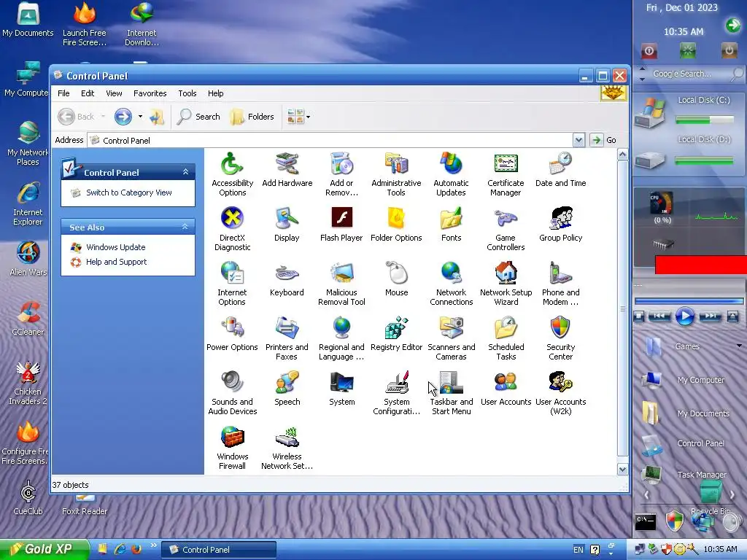Click the Local Disk (C:) usage bar
The height and width of the screenshot is (560, 747).
704,120
